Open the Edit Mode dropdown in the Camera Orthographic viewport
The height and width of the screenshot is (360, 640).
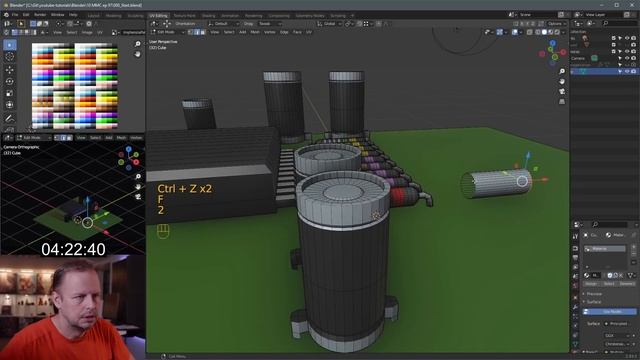(x=34, y=138)
